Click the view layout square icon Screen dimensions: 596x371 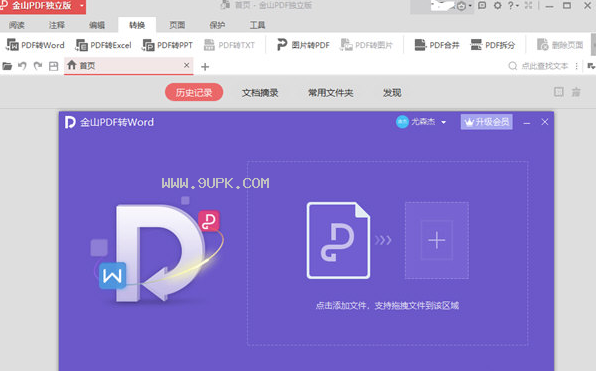point(559,92)
